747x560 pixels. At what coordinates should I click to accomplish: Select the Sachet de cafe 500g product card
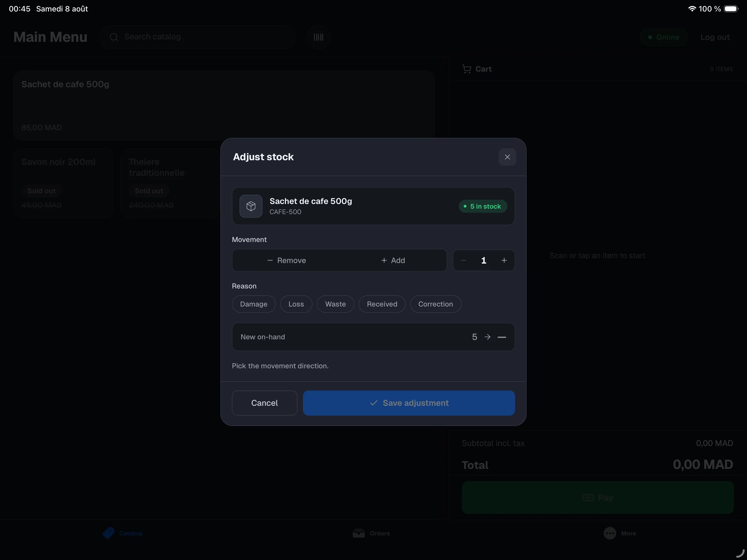[x=224, y=105]
